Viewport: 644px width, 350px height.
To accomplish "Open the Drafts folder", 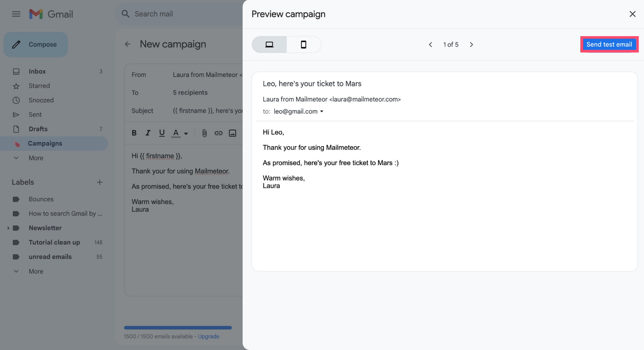I will tap(54, 129).
